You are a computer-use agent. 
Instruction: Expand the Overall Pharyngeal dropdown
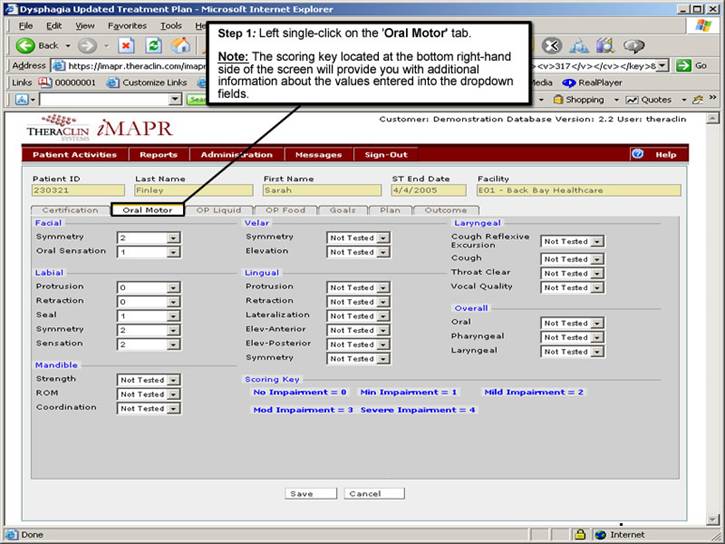click(597, 338)
